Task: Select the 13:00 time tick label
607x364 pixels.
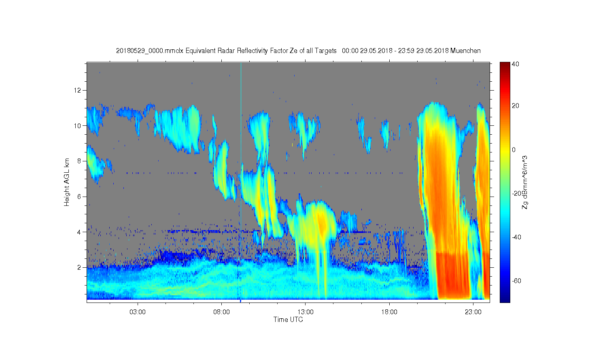Action: click(306, 312)
